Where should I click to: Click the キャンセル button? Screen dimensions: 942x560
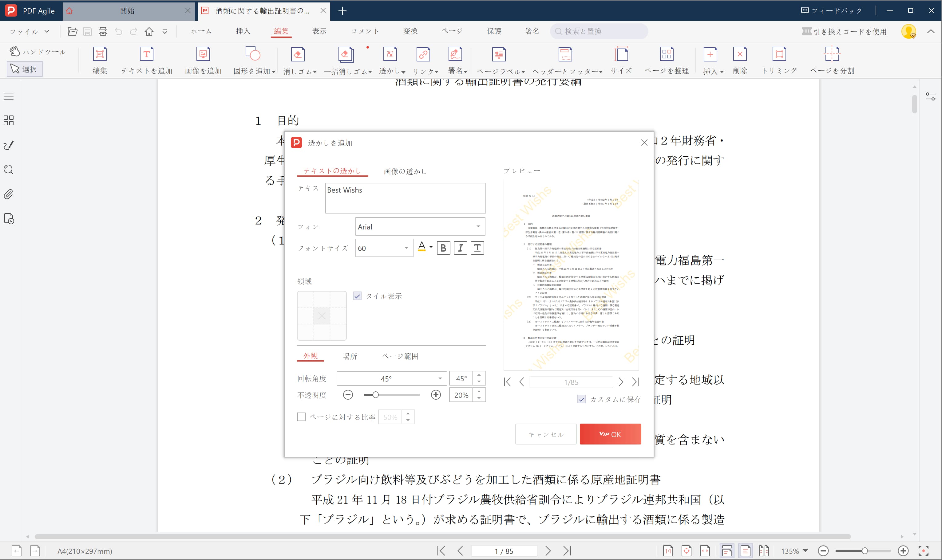pyautogui.click(x=546, y=434)
